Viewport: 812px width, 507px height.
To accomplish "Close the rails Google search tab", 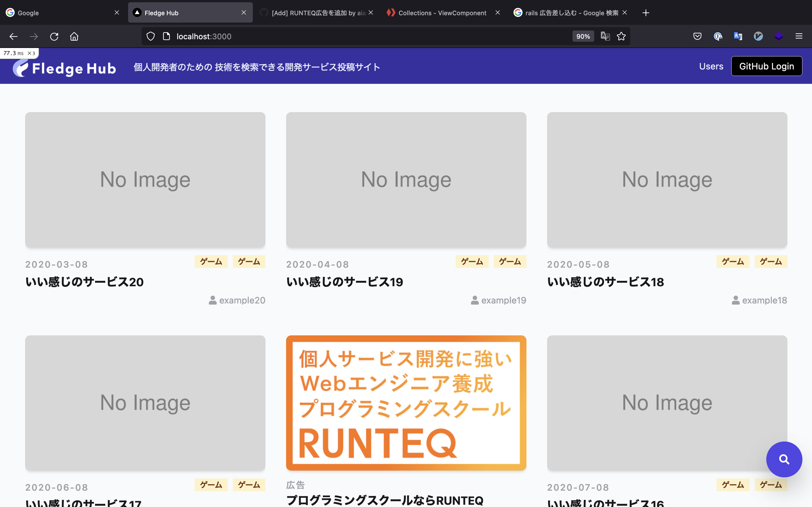I will (625, 13).
